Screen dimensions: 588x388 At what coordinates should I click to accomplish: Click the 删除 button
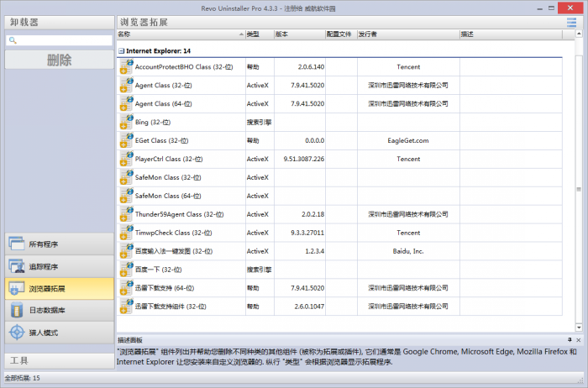point(58,60)
